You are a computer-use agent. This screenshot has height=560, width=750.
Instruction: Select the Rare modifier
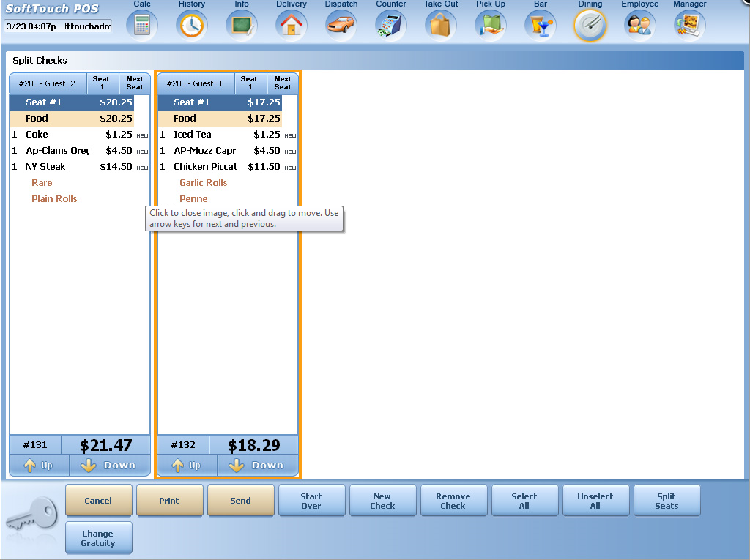[42, 183]
